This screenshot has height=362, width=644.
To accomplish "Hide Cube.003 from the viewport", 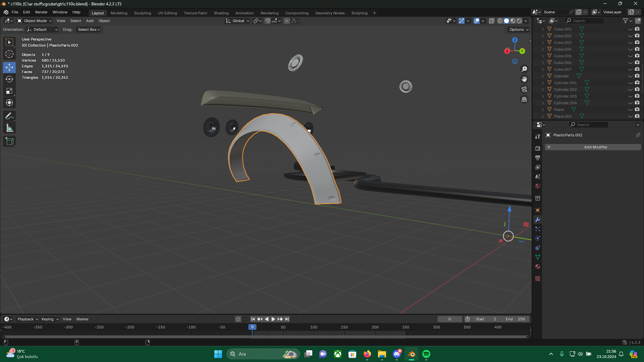I will click(x=630, y=43).
